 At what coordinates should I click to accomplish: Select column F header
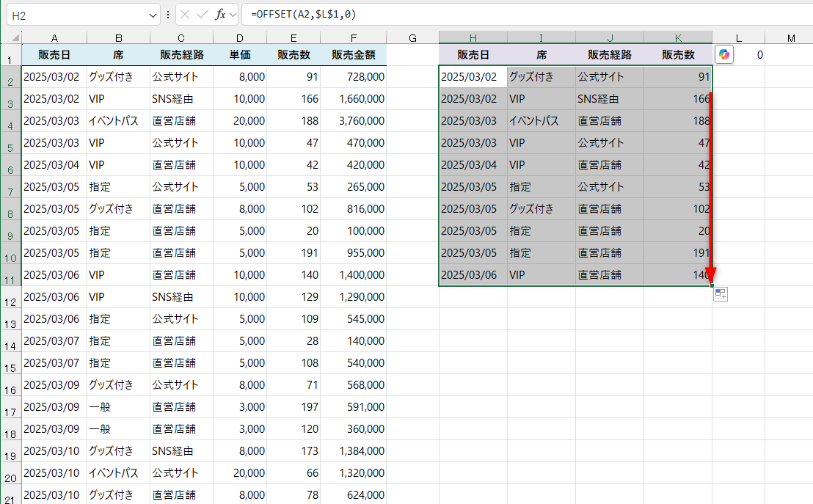pyautogui.click(x=354, y=38)
